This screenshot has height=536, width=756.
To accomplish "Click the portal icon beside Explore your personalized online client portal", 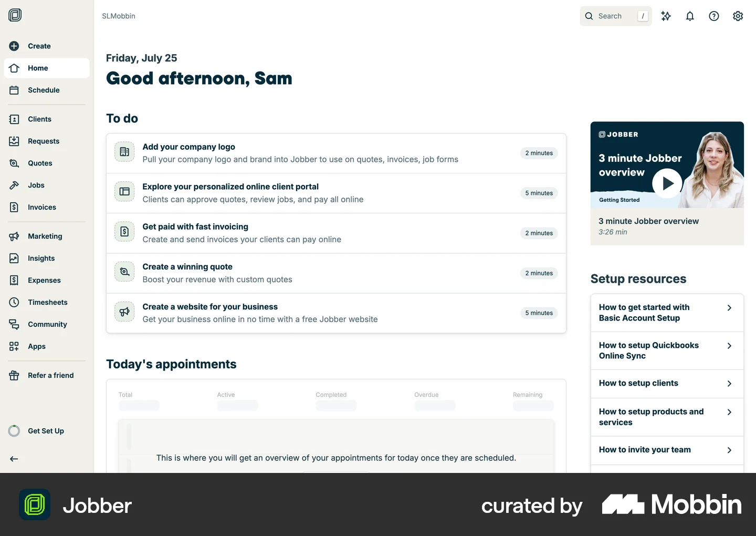I will [x=124, y=192].
